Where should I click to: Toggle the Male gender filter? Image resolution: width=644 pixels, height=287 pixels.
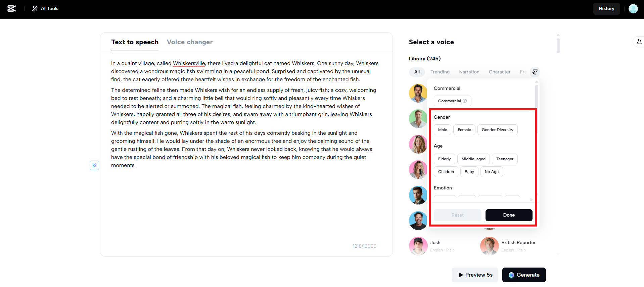click(442, 130)
